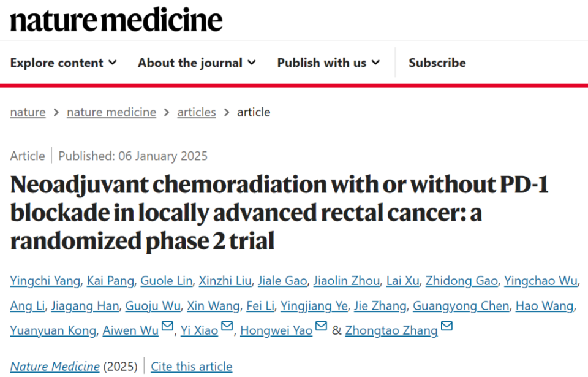Expand the Explore content dropdown
The height and width of the screenshot is (377, 588).
[63, 63]
